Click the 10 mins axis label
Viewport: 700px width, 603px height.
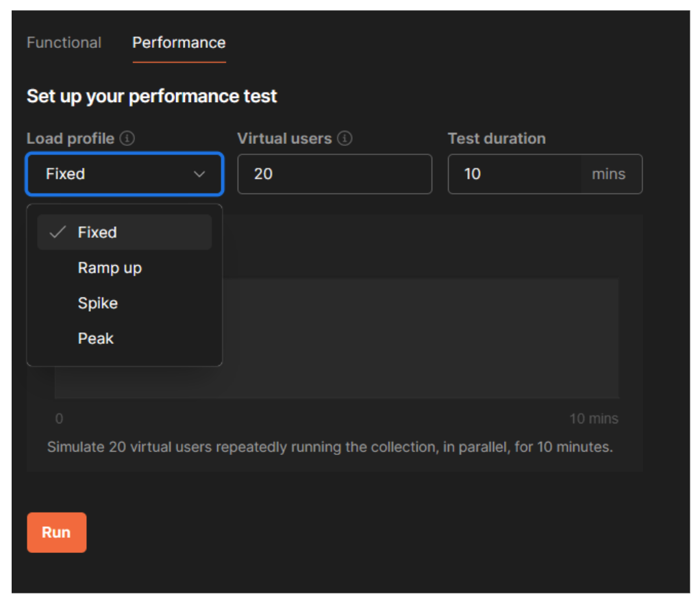[594, 419]
